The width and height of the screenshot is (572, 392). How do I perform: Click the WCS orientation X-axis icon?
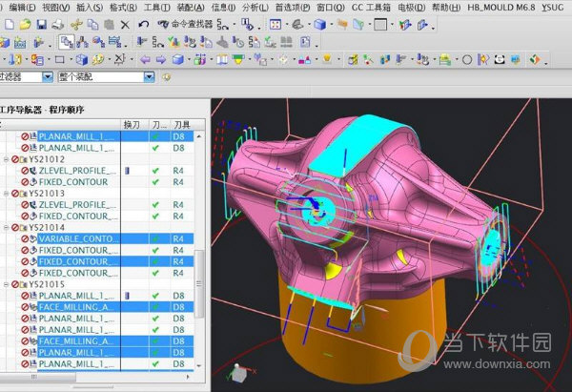pyautogui.click(x=120, y=59)
